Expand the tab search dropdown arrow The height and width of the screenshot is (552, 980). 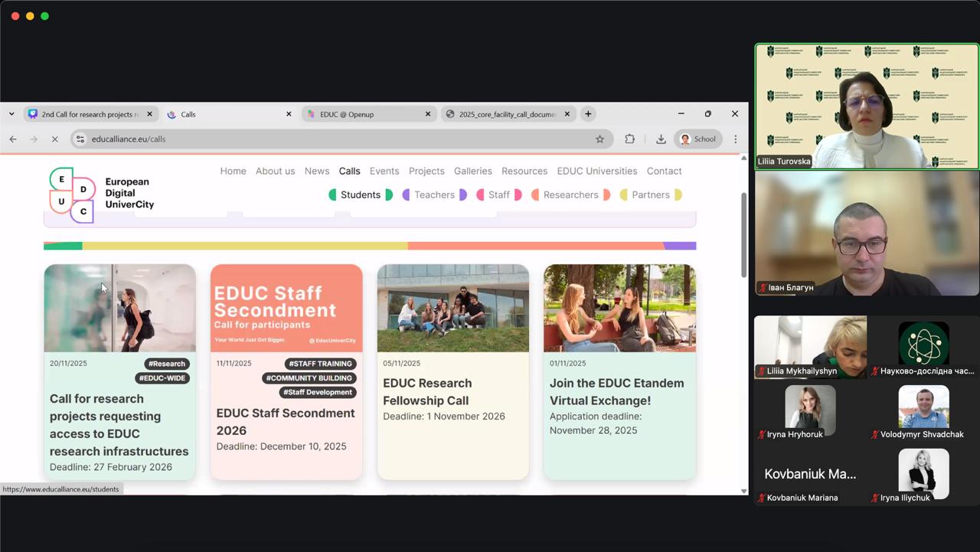[x=11, y=114]
